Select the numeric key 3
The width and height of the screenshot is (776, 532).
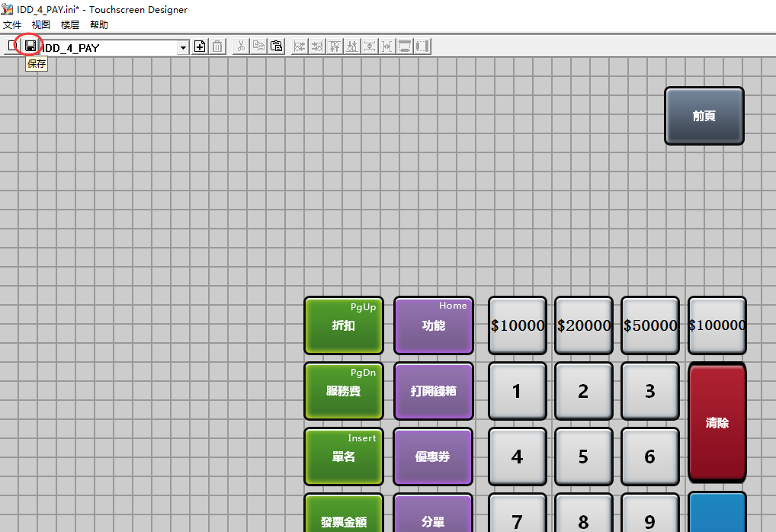649,391
